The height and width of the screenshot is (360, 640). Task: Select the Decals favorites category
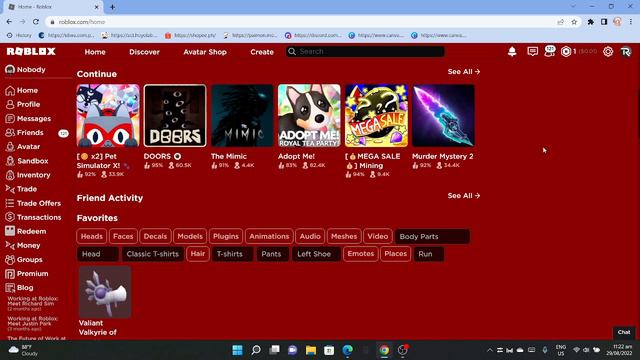[156, 236]
